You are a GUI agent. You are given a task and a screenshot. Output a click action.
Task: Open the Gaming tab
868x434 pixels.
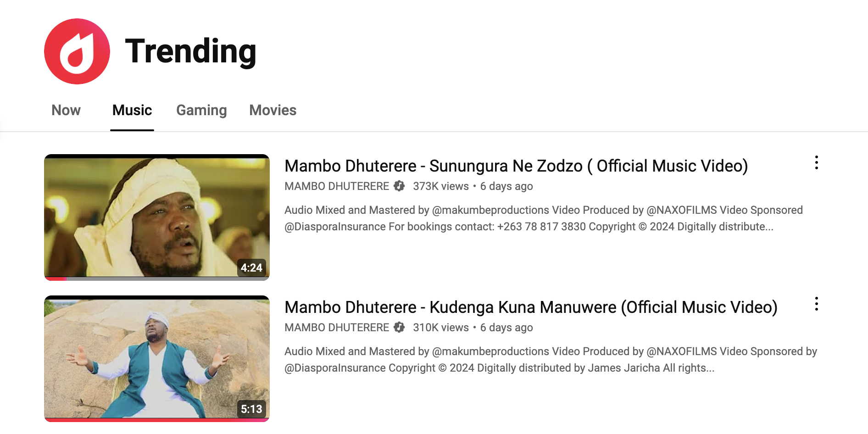click(x=201, y=110)
